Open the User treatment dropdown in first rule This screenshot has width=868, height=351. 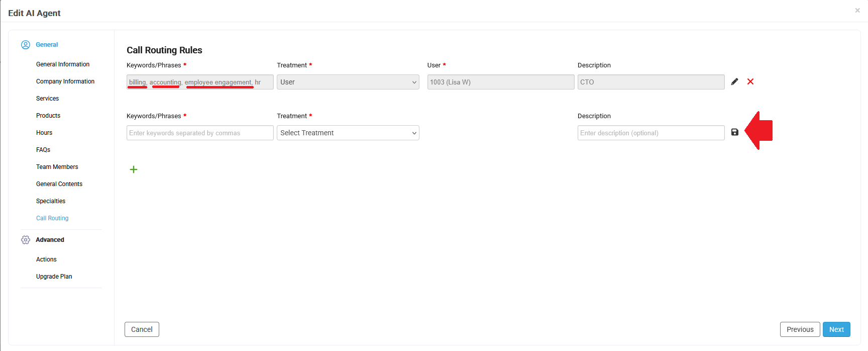[x=348, y=82]
